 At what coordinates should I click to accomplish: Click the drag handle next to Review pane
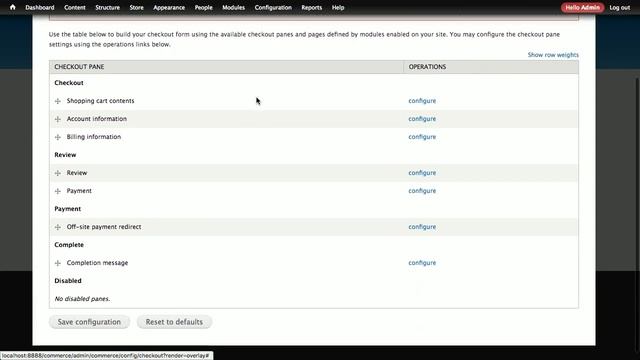pos(58,173)
